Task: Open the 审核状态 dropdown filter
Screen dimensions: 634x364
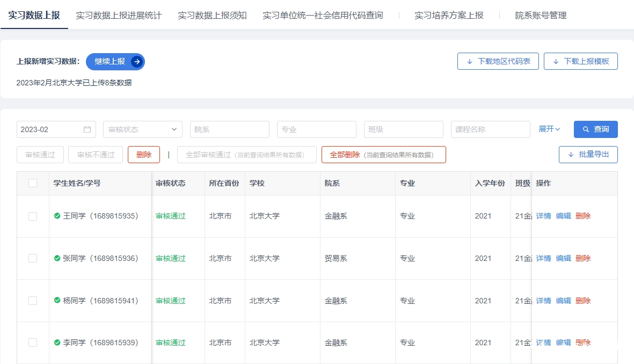Action: 142,129
